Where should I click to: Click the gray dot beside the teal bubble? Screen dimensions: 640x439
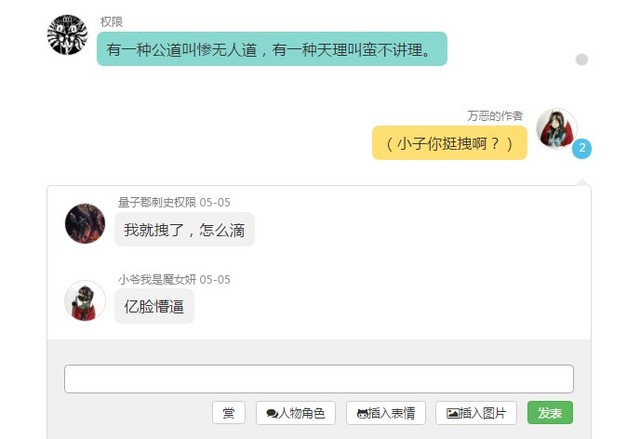582,60
